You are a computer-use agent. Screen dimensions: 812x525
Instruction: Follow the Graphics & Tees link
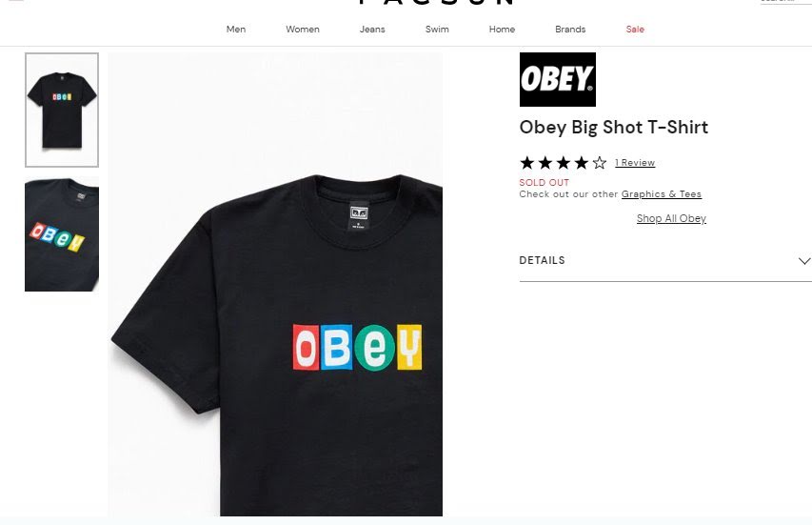[x=662, y=193]
